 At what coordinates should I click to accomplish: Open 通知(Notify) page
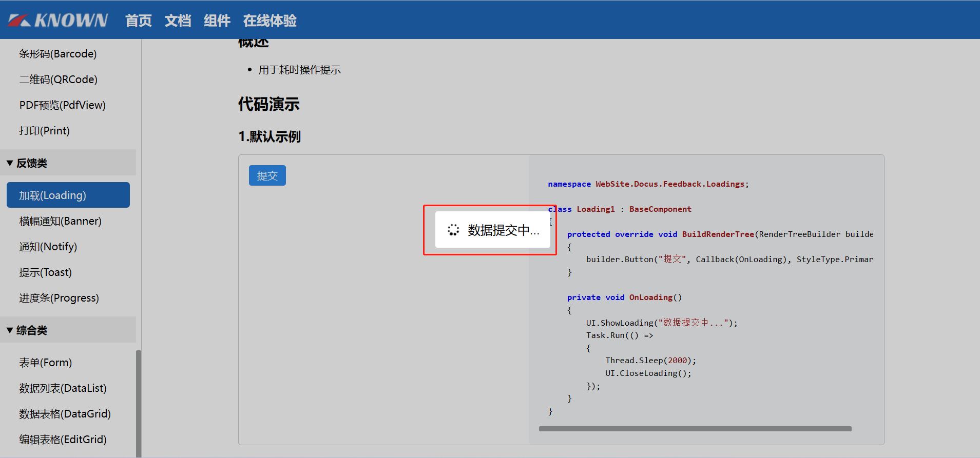coord(48,247)
